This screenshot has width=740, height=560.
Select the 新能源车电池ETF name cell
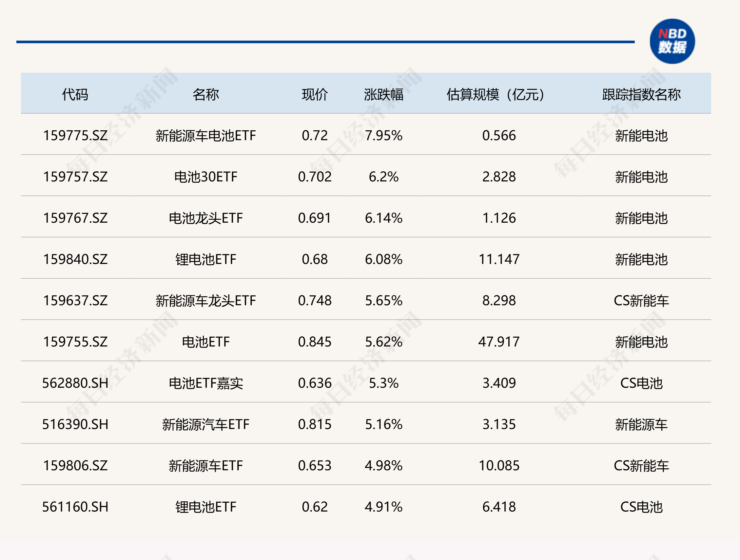point(205,136)
